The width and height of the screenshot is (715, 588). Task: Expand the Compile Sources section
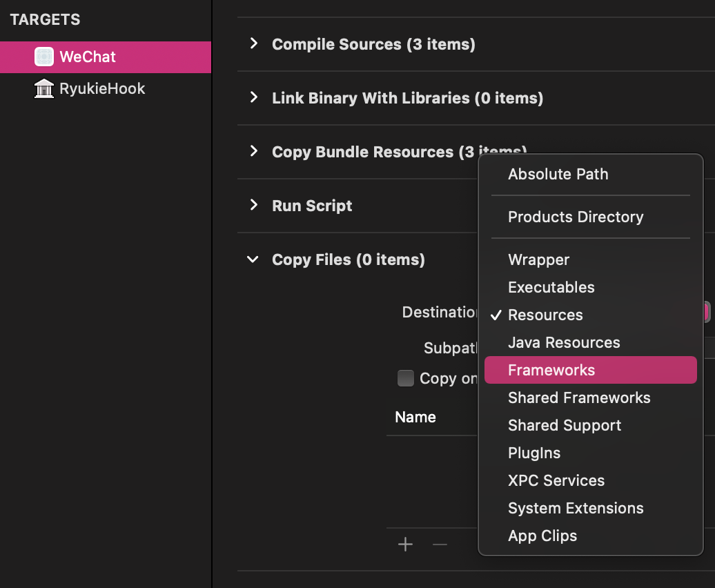(254, 43)
